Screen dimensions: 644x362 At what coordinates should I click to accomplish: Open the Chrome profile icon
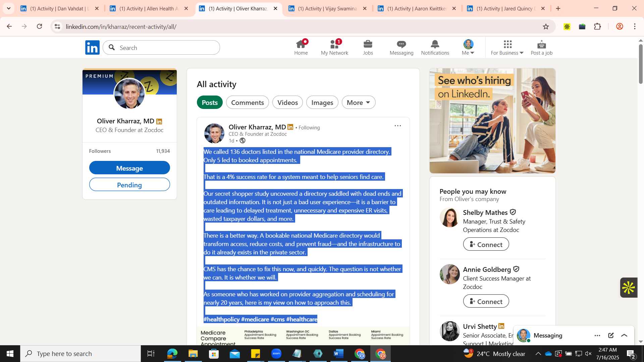point(620,26)
